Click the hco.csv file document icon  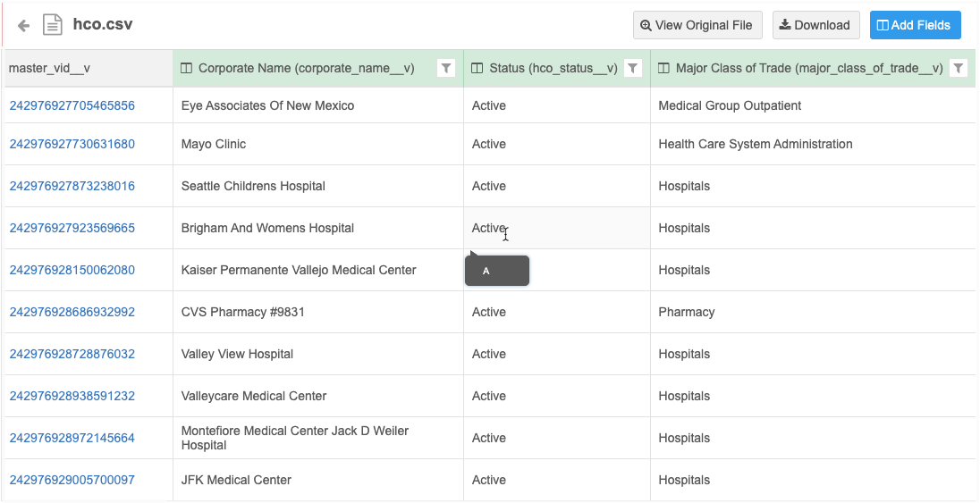click(x=53, y=25)
